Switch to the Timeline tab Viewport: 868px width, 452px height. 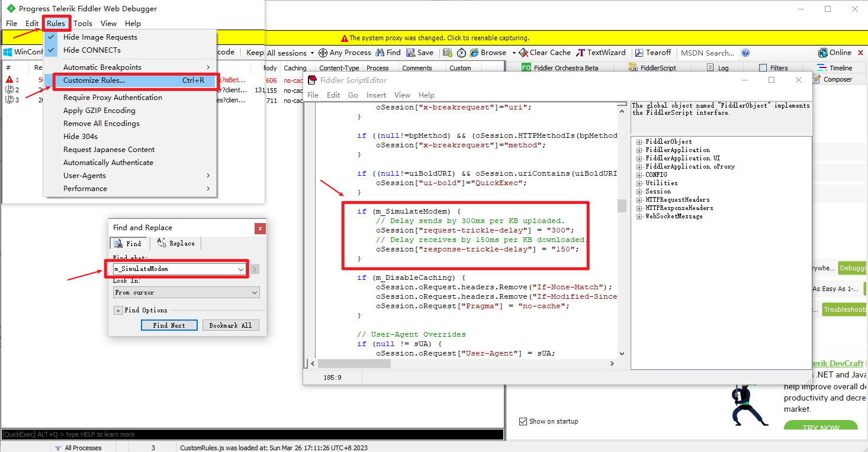[x=834, y=68]
